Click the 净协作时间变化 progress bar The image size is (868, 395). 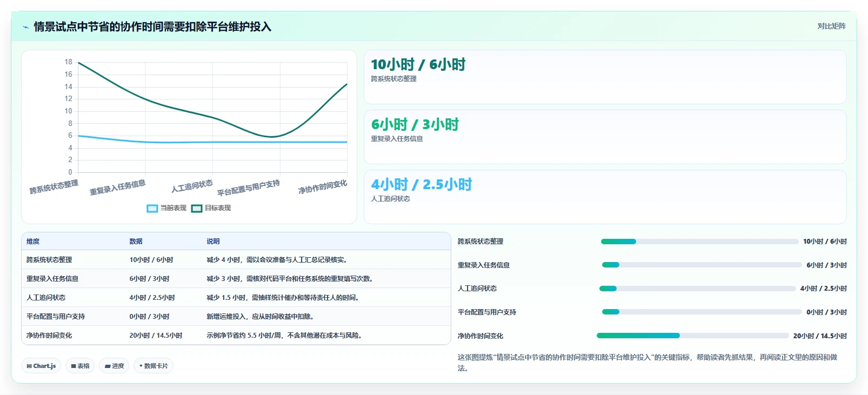692,336
